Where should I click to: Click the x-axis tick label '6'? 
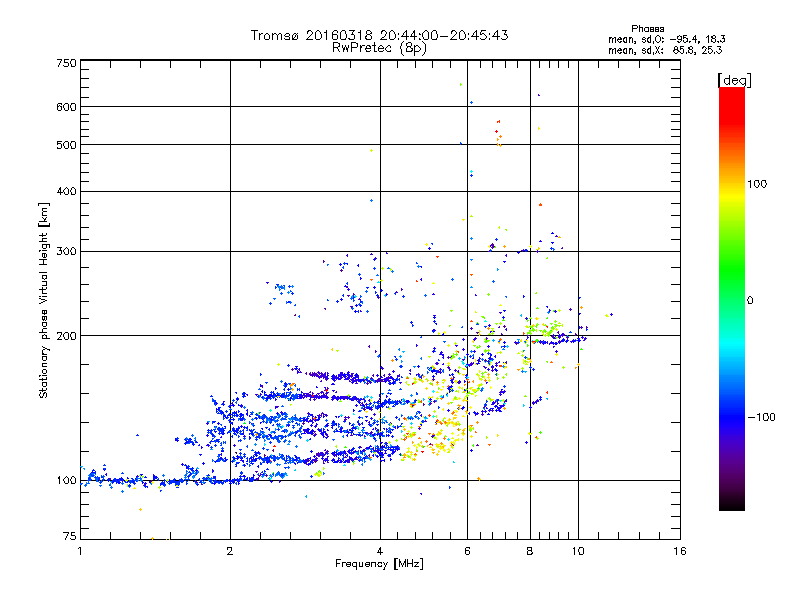click(x=467, y=551)
